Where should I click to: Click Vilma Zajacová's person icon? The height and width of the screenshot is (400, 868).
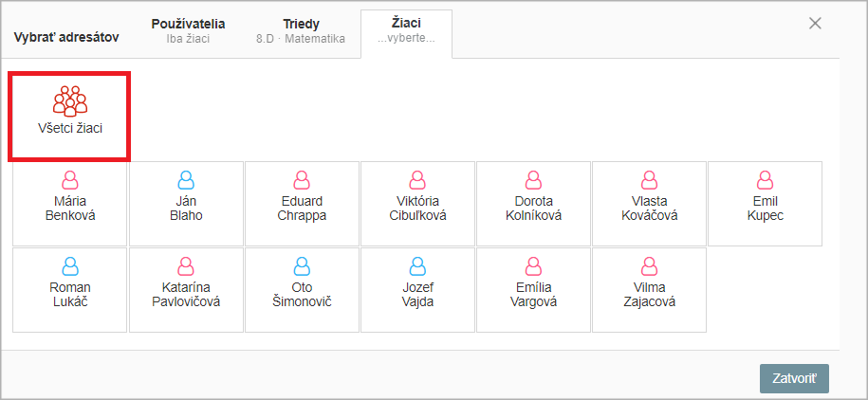pyautogui.click(x=649, y=266)
